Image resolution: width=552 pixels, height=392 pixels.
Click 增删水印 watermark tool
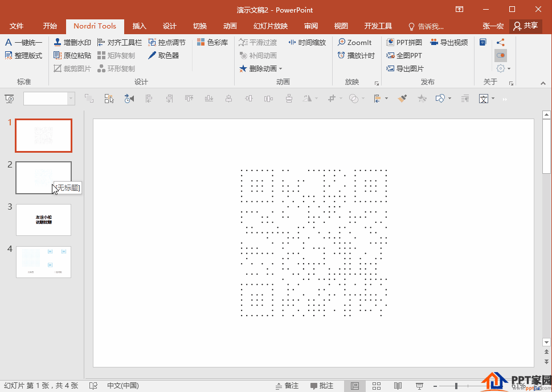point(72,42)
